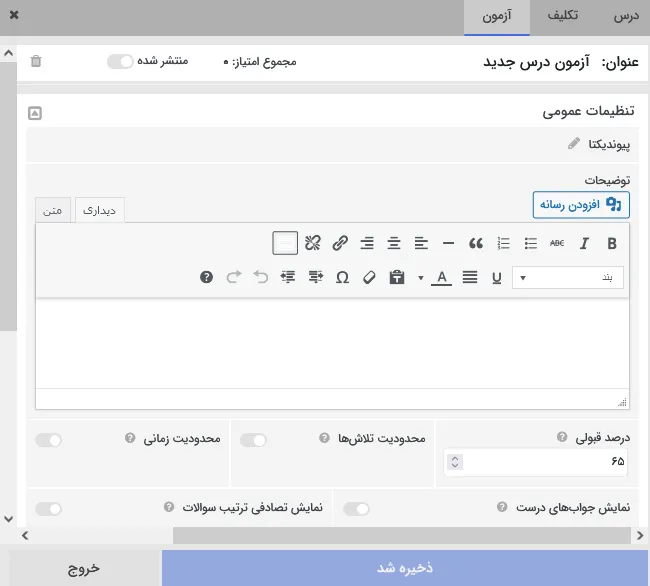Toggle bold formatting in the editor
Screen dimensions: 650x586
tap(611, 243)
